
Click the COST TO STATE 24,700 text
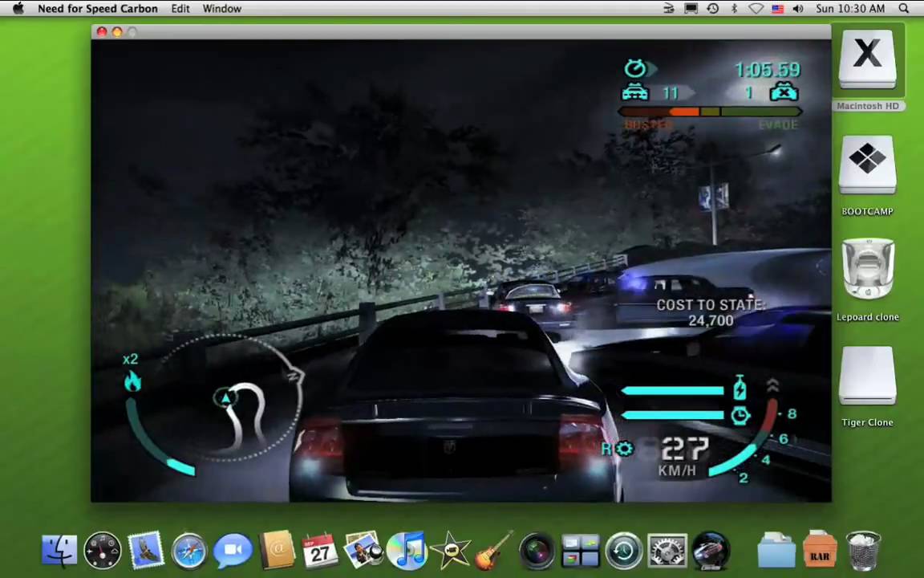711,312
